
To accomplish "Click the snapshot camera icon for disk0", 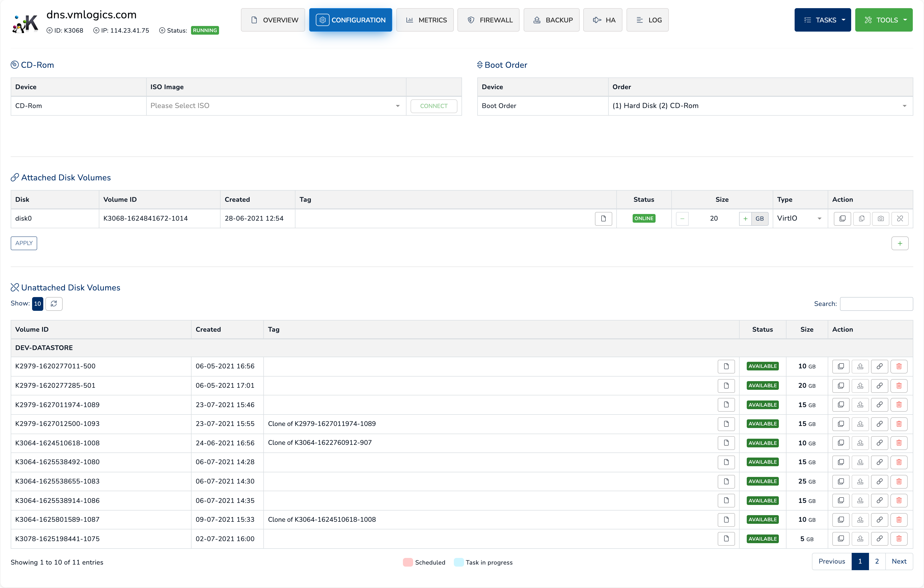I will click(881, 218).
